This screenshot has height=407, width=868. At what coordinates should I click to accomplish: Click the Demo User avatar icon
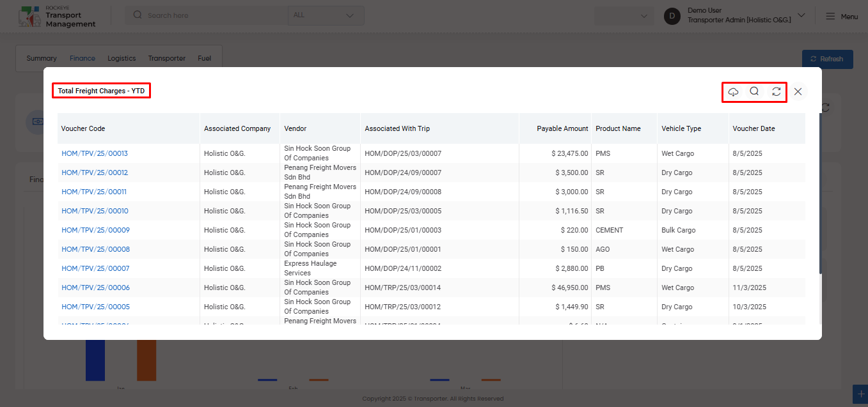pyautogui.click(x=672, y=16)
